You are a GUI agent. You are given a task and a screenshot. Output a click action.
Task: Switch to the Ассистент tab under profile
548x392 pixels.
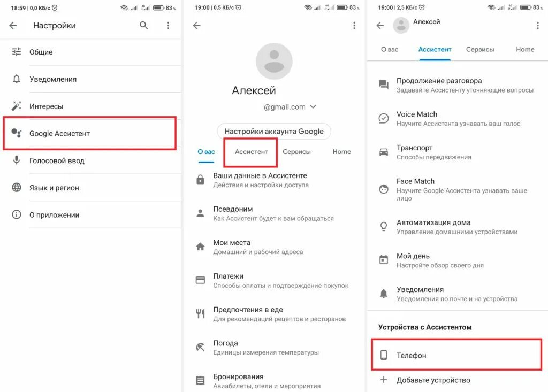tap(252, 152)
